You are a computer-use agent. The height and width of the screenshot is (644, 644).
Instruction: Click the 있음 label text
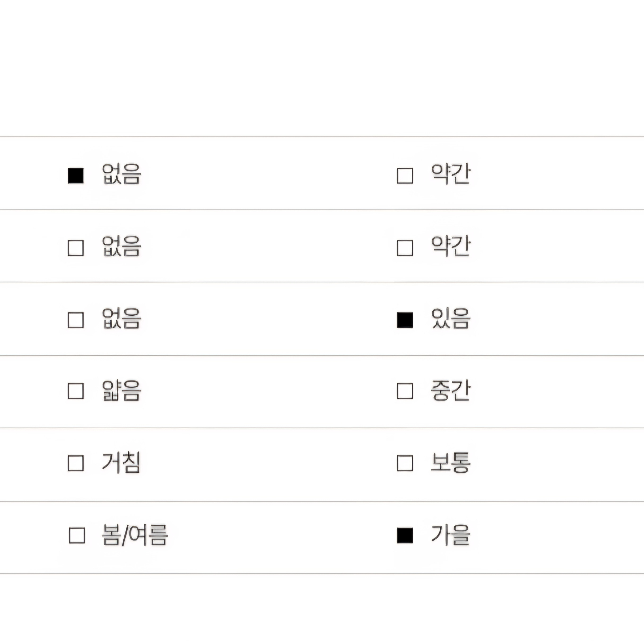pyautogui.click(x=451, y=319)
